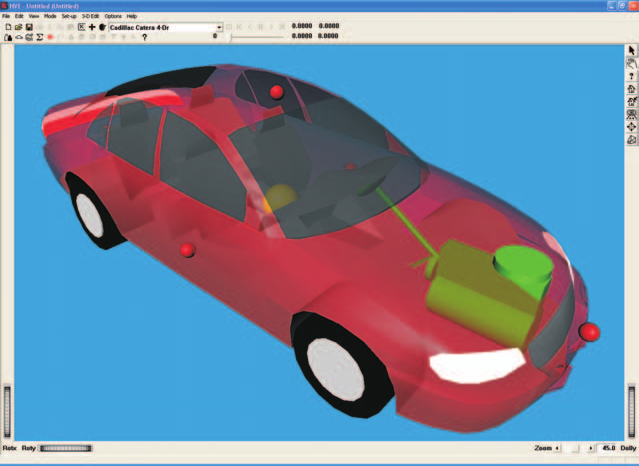This screenshot has width=639, height=466.
Task: Click the zoom value field showing 45.0
Action: coord(608,448)
